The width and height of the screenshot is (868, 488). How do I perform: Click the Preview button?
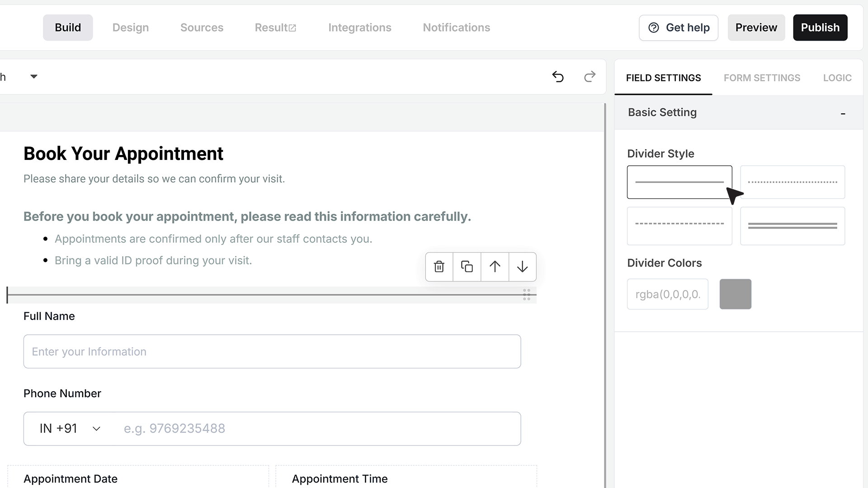pyautogui.click(x=756, y=28)
